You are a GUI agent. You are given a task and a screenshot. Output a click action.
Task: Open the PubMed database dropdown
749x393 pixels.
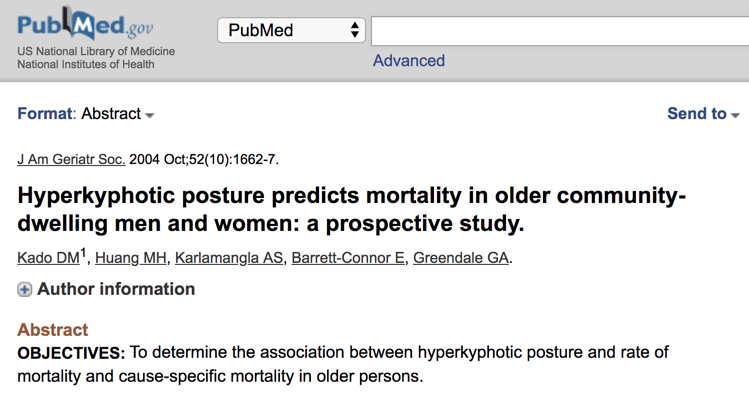tap(291, 30)
